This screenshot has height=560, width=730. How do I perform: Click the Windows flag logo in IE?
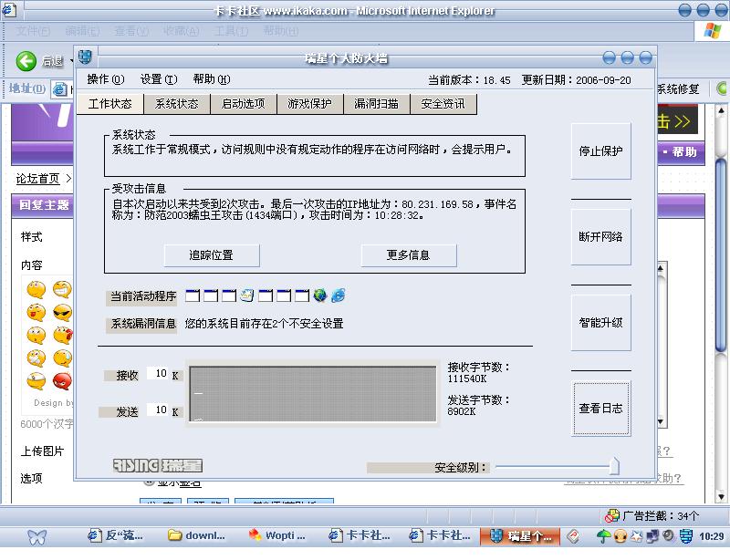click(x=712, y=31)
